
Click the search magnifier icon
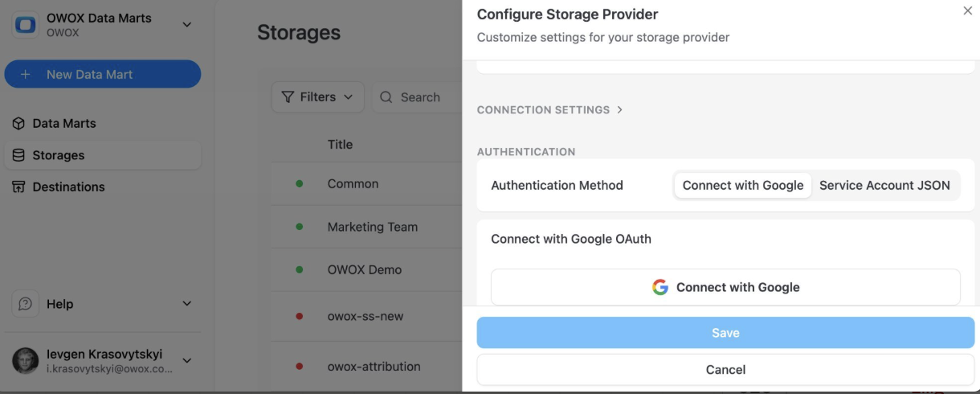click(x=386, y=97)
